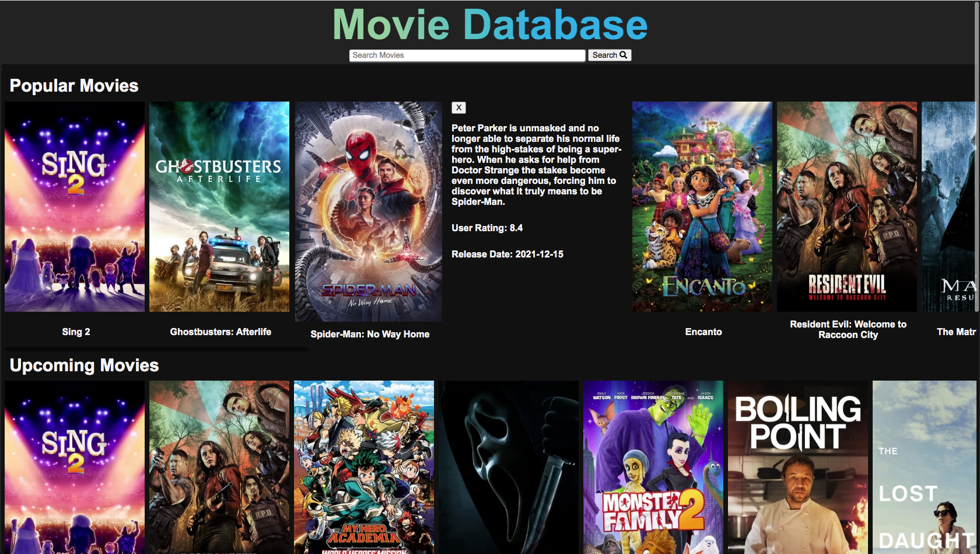Select the Monster Family 2 poster

click(x=653, y=467)
